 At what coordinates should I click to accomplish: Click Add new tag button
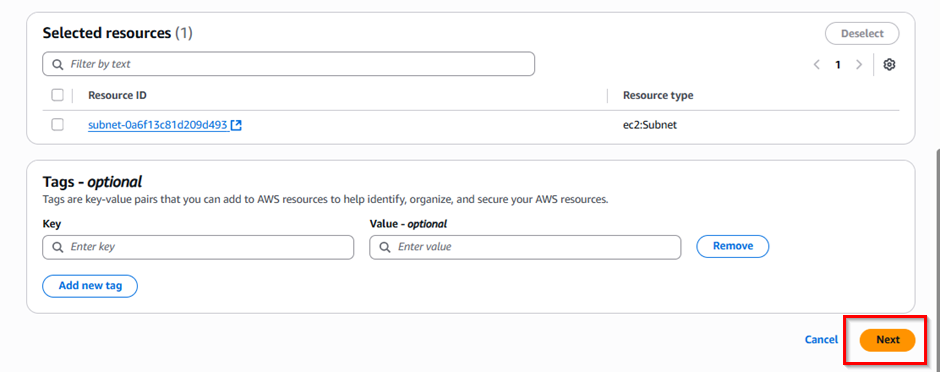pos(90,286)
